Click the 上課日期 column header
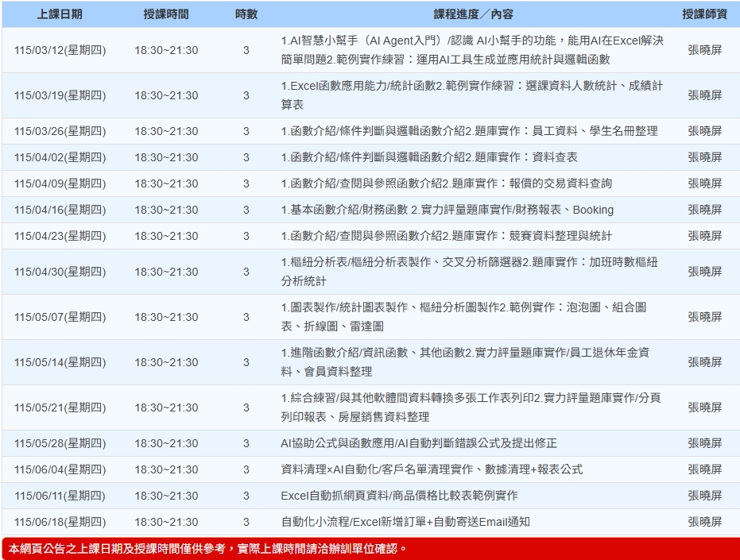 60,14
